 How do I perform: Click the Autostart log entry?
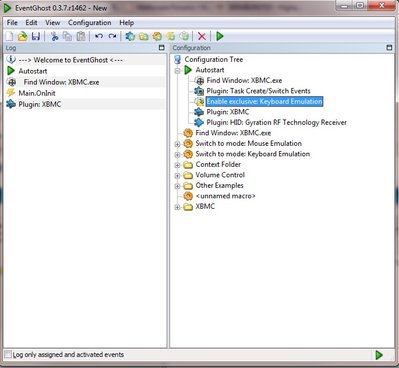(x=33, y=71)
